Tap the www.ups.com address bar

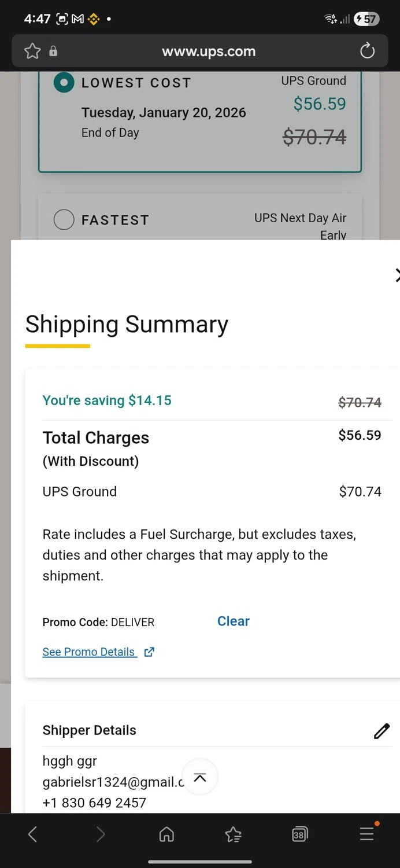pyautogui.click(x=208, y=52)
